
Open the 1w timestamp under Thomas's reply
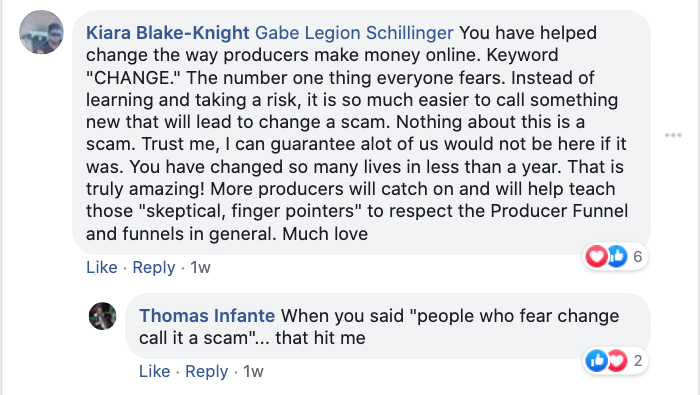(253, 371)
